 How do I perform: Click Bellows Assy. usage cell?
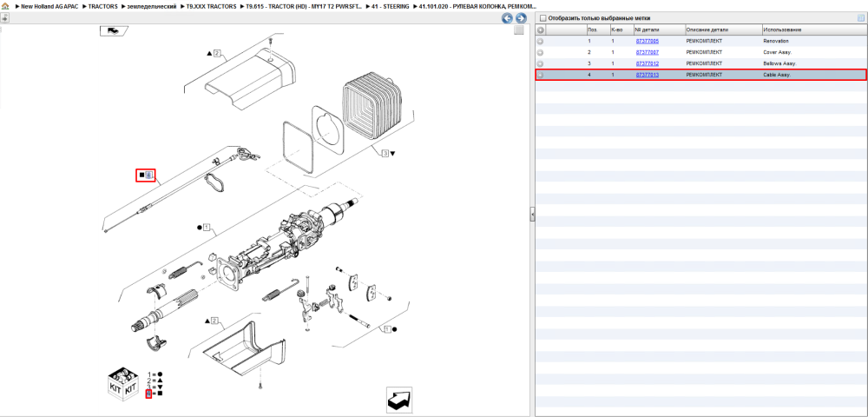click(779, 63)
